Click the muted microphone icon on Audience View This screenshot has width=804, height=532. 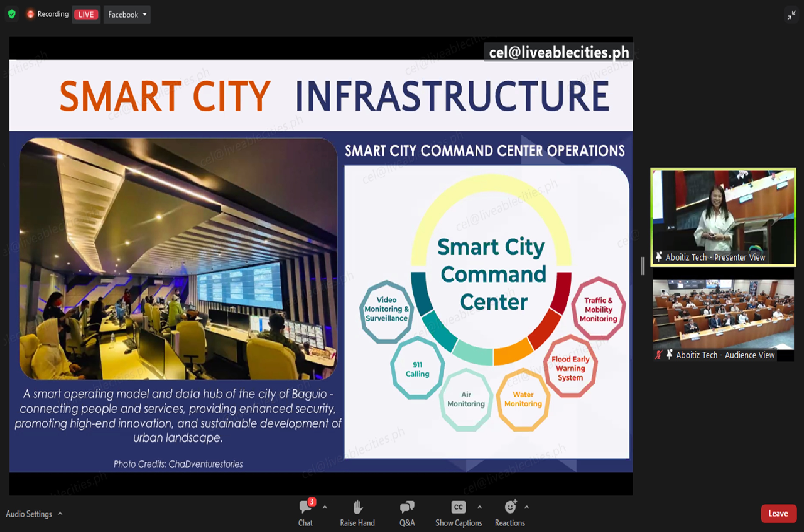(x=658, y=355)
